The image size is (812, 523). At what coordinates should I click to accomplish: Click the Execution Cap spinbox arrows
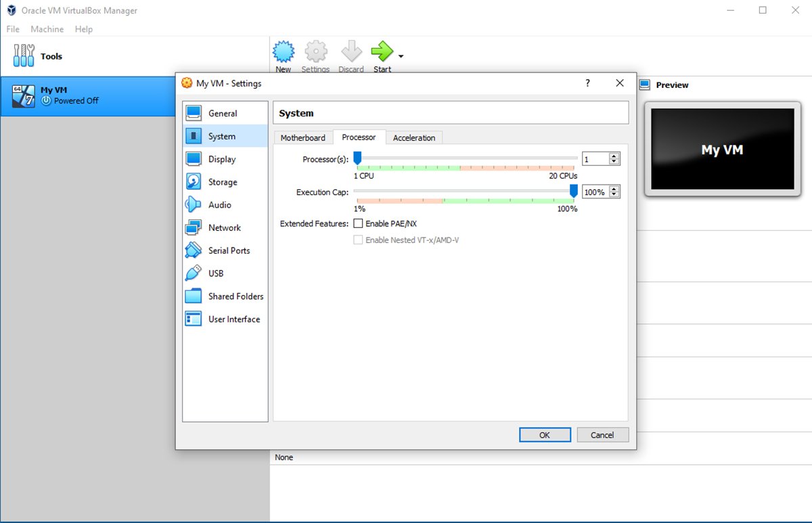614,192
